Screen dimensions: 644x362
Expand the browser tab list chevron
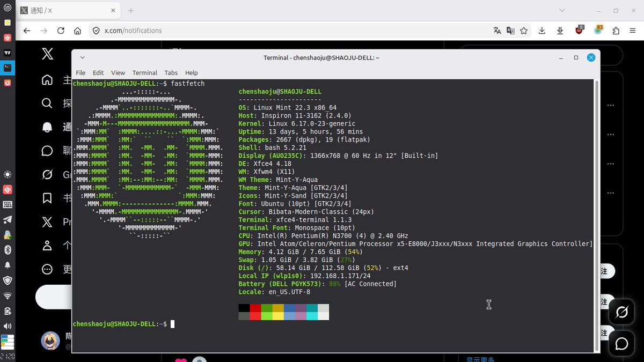point(561,10)
